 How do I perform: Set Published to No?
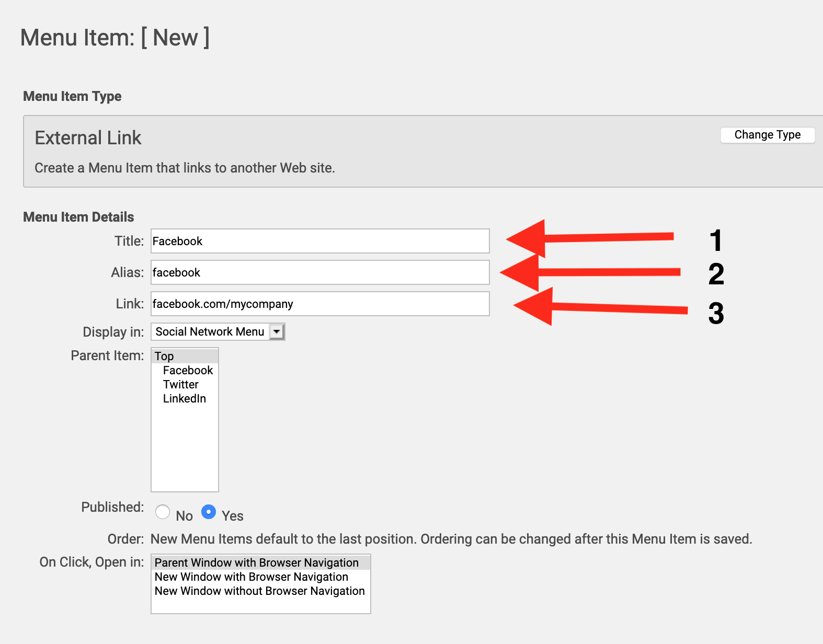click(x=163, y=512)
